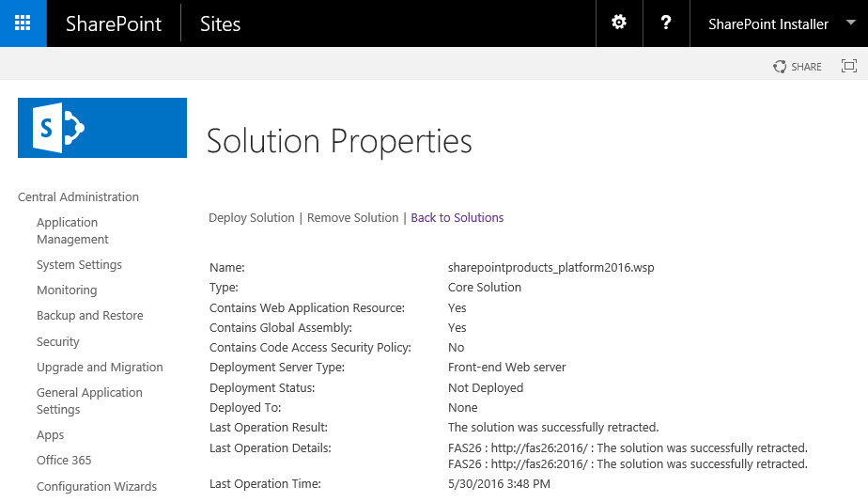868x502 pixels.
Task: Click the Contains Global Assembly label
Action: click(x=281, y=327)
